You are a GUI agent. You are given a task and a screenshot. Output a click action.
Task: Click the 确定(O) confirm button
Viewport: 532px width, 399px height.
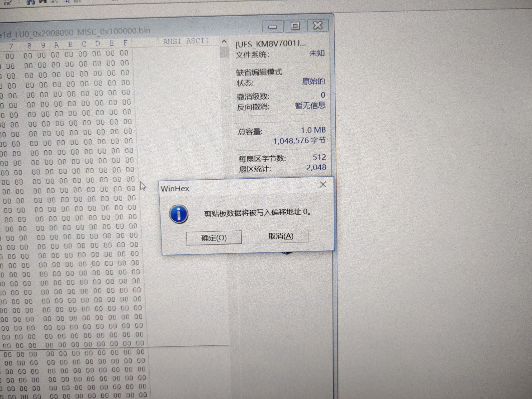coord(214,238)
